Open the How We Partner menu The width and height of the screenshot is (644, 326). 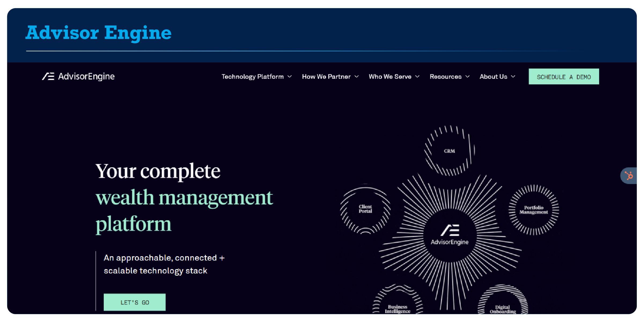coord(330,77)
